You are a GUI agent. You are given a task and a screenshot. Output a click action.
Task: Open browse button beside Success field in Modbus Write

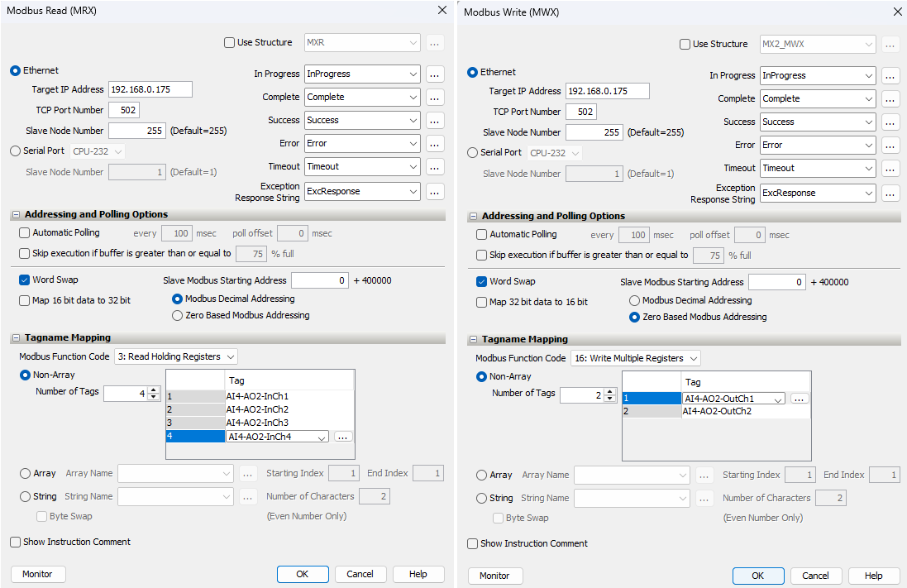point(890,122)
